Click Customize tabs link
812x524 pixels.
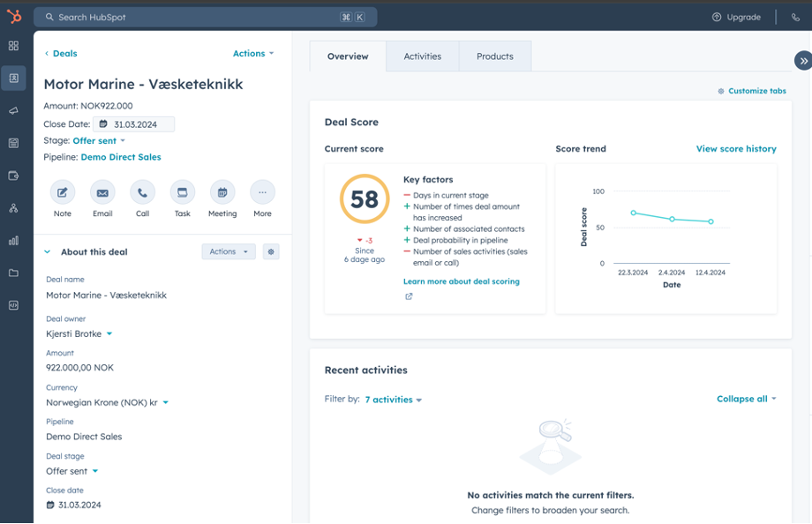(x=752, y=91)
